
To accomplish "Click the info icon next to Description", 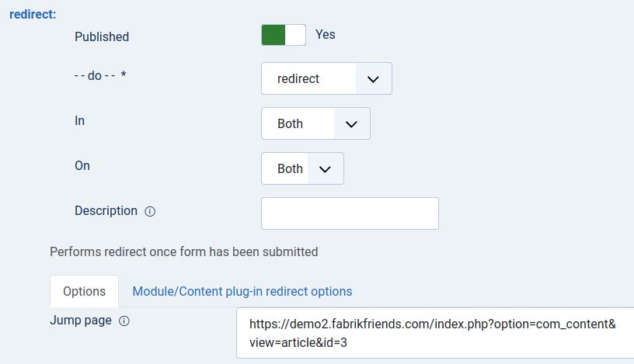I will [151, 211].
